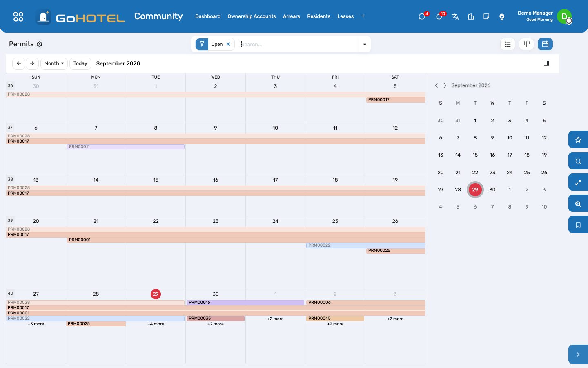588x368 pixels.
Task: Show +3 more events on Sunday 27
Action: point(36,324)
